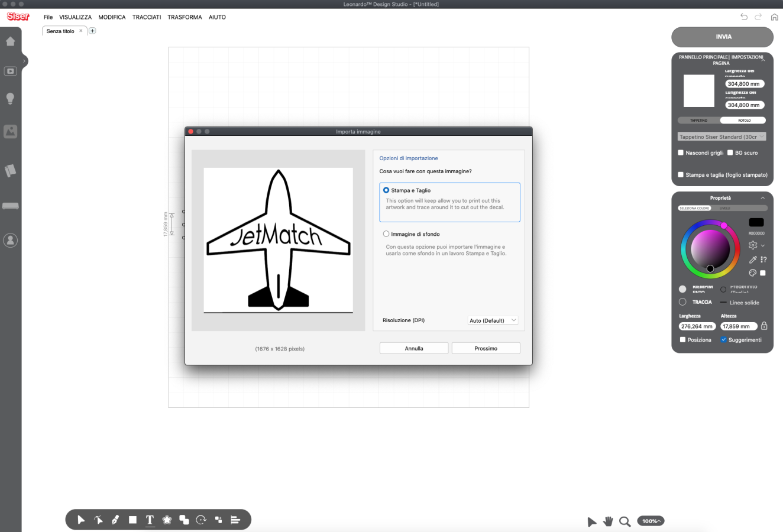
Task: Open the user account sidebar icon
Action: tap(10, 240)
